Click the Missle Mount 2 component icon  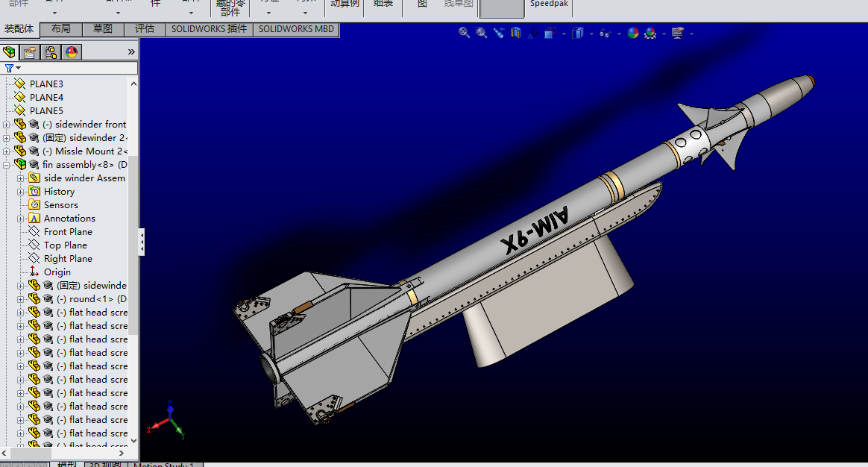(20, 151)
